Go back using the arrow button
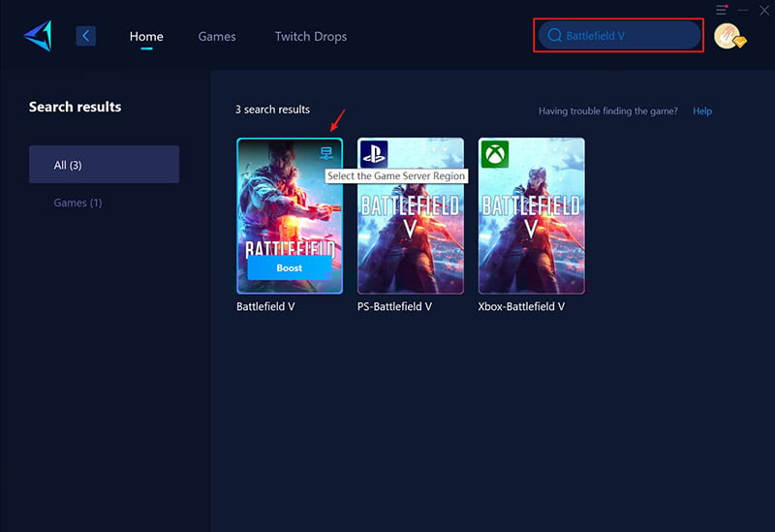Screen dimensions: 775x532 [x=86, y=36]
